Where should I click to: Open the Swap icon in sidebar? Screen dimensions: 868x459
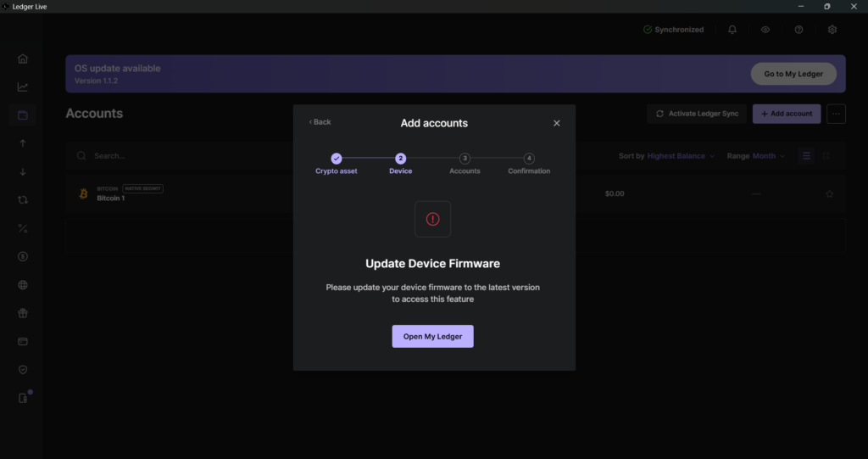coord(23,200)
